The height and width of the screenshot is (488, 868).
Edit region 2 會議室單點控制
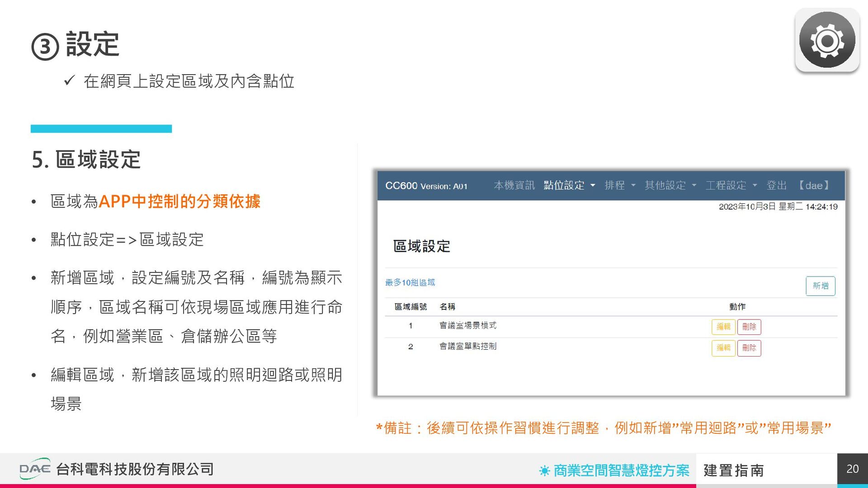[723, 348]
